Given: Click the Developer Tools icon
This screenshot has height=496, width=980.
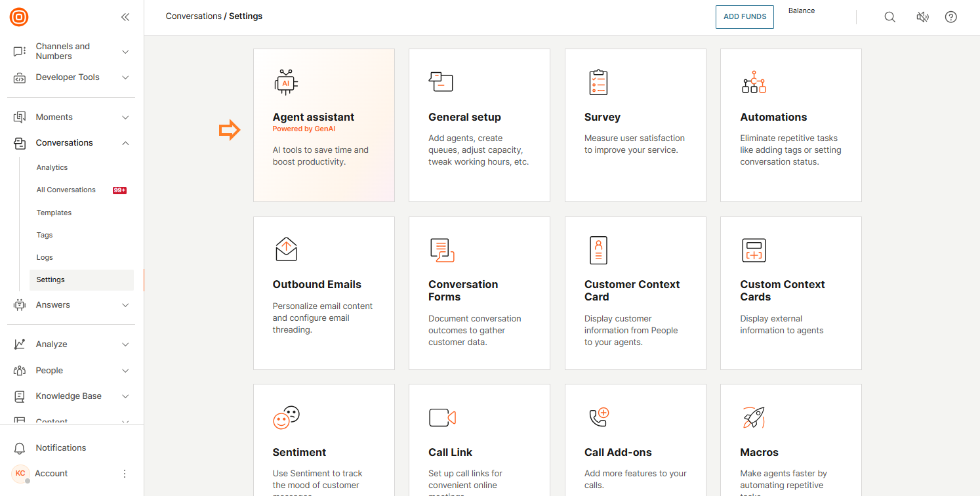Looking at the screenshot, I should tap(20, 77).
